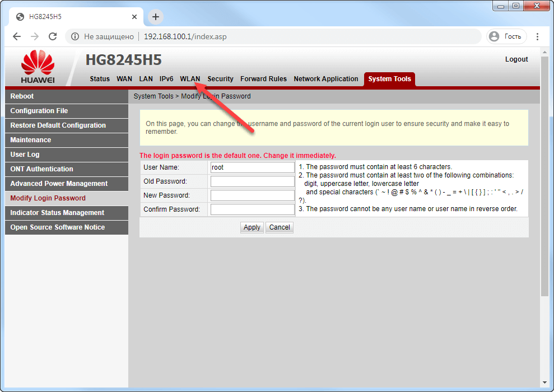Viewport: 554px width, 392px height.
Task: Switch to the Security tab
Action: 220,79
